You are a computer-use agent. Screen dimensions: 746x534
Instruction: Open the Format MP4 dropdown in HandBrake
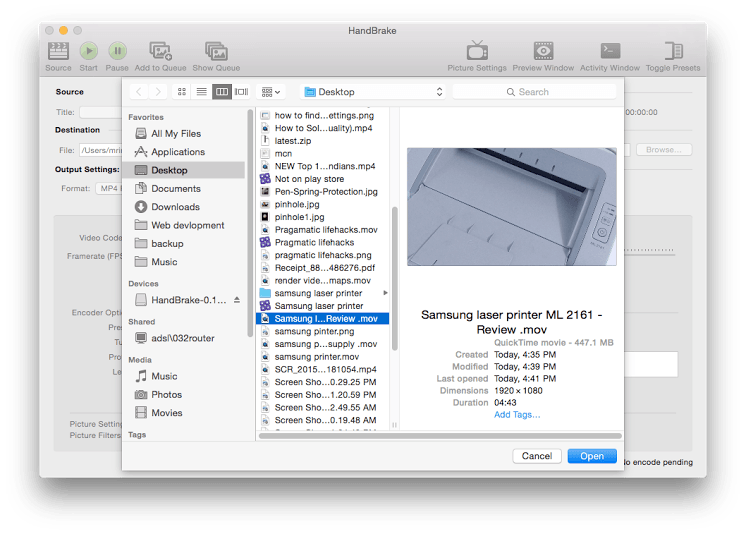point(109,188)
